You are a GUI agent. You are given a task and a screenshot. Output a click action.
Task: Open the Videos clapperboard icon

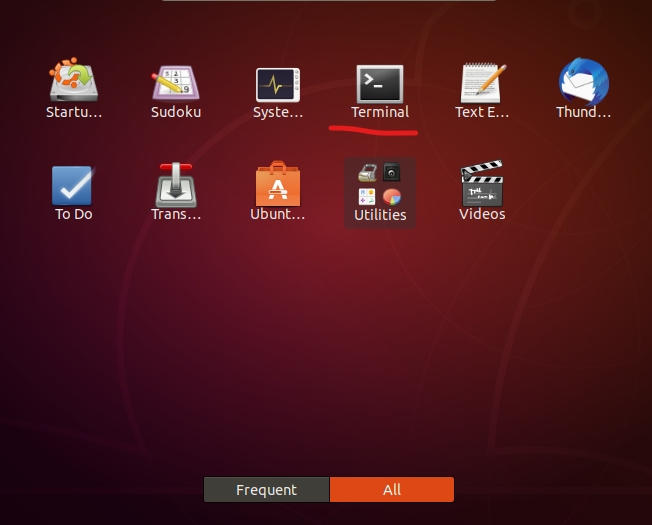click(482, 185)
